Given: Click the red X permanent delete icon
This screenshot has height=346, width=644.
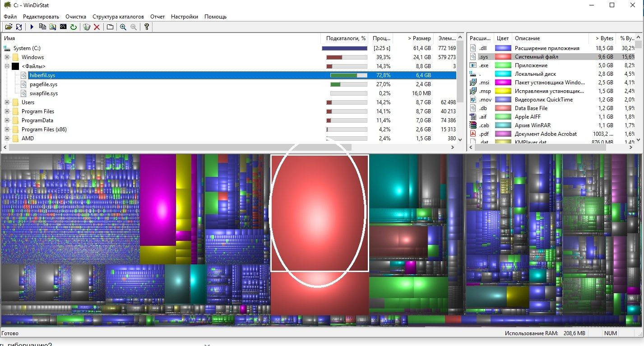Looking at the screenshot, I should click(x=97, y=27).
